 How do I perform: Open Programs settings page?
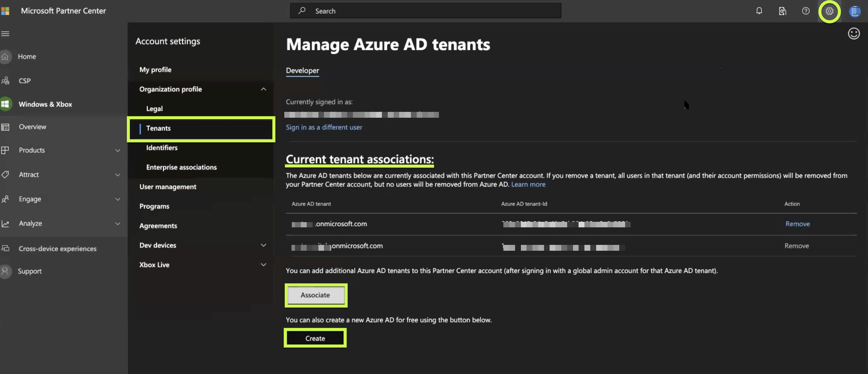(x=154, y=207)
